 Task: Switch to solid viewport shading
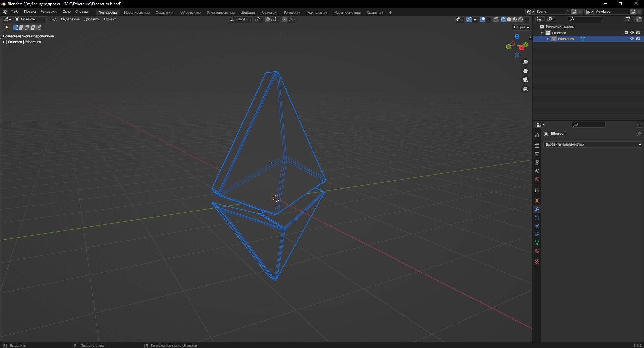pyautogui.click(x=509, y=19)
